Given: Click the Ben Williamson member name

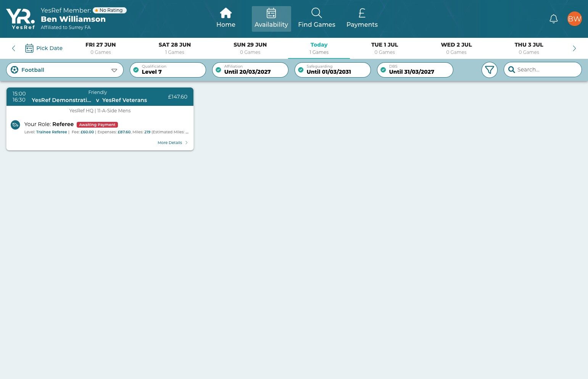Looking at the screenshot, I should coord(73,19).
